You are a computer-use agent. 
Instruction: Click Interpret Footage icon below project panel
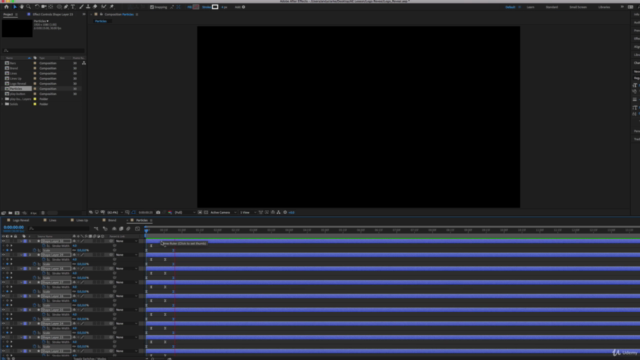[4, 213]
